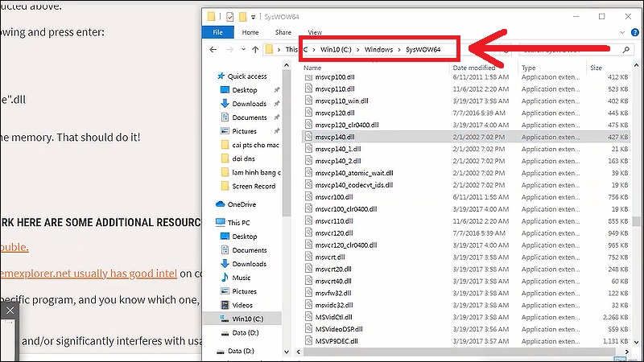
Task: Click Windows in address breadcrumb
Action: coord(378,50)
